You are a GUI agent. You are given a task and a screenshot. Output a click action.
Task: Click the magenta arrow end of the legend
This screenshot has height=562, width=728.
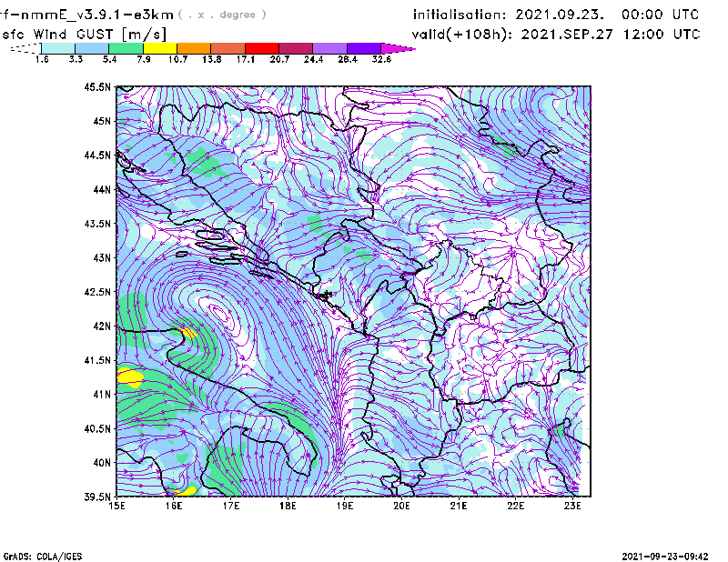click(x=398, y=48)
